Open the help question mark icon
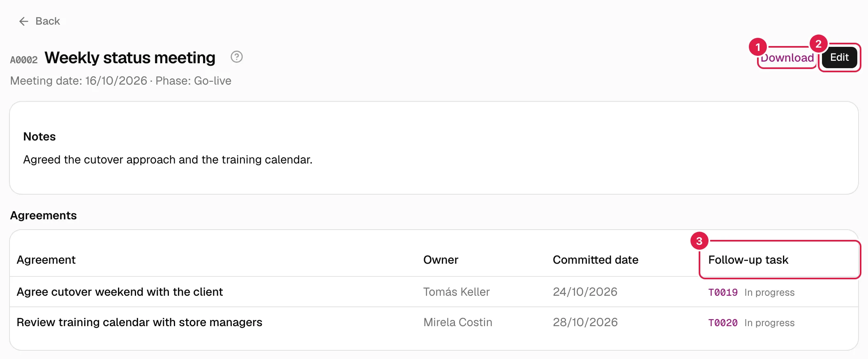The image size is (868, 359). click(237, 57)
